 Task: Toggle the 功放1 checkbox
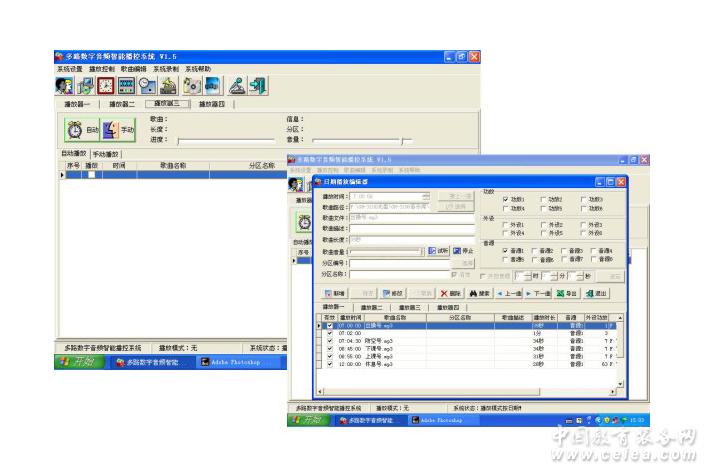point(506,199)
